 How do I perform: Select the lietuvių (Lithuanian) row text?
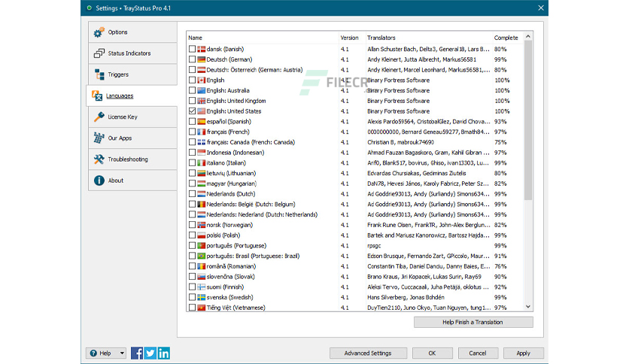pyautogui.click(x=231, y=173)
